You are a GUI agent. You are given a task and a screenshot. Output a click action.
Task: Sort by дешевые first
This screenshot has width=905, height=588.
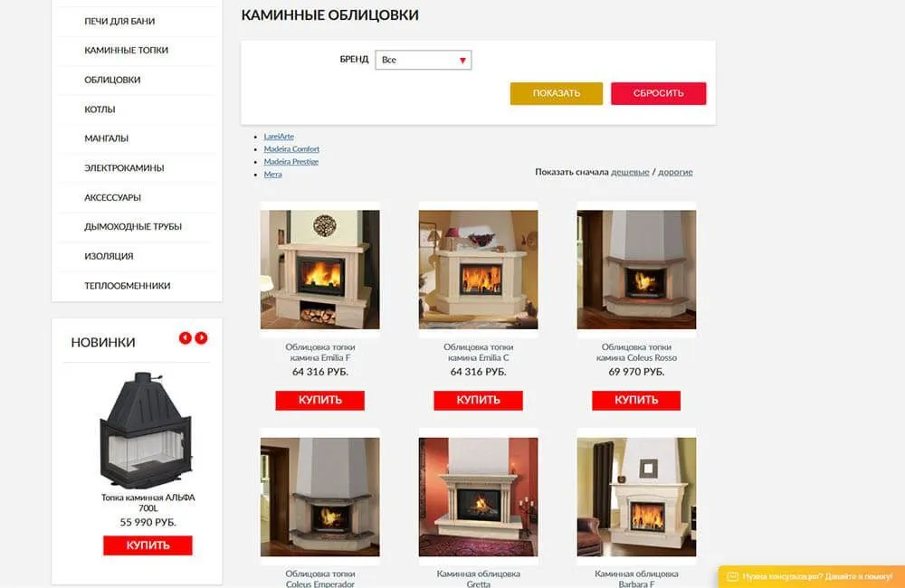630,172
